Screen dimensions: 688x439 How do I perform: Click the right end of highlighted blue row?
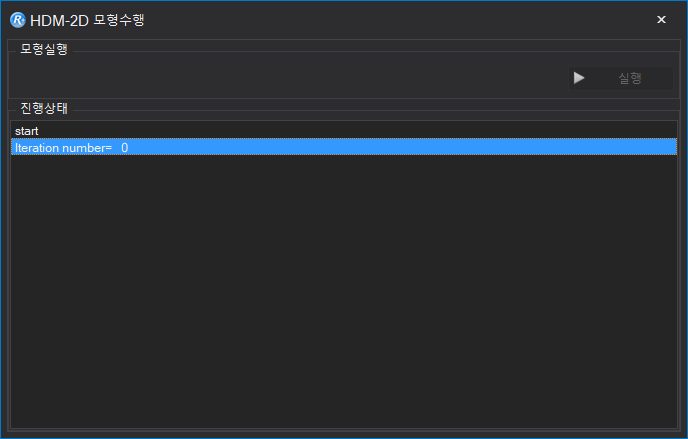coord(658,147)
